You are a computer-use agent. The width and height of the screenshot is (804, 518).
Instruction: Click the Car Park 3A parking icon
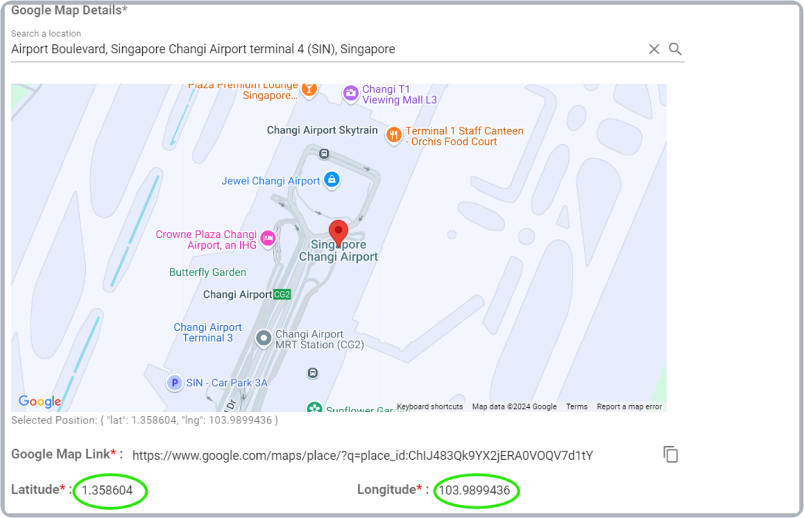pos(174,383)
